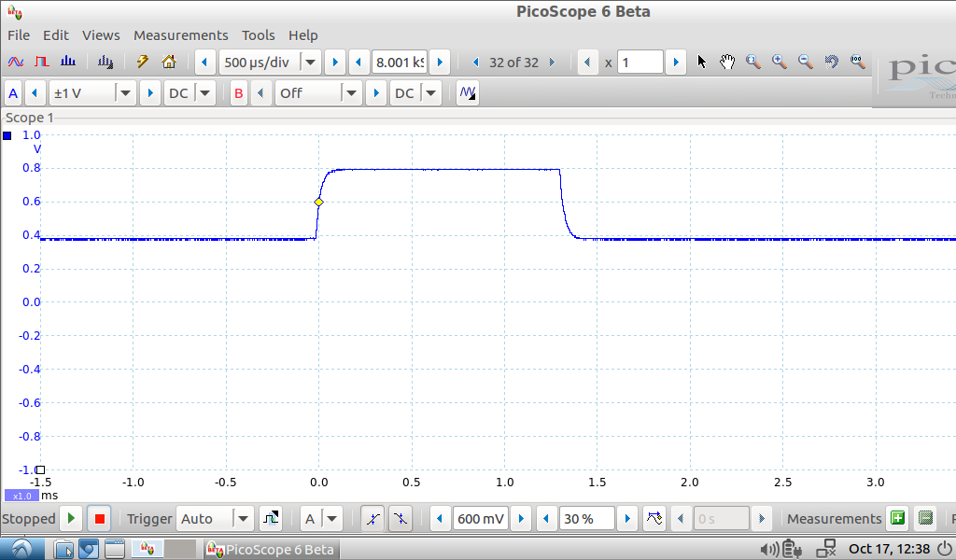
Task: Switch to spectrum mode icon
Action: point(68,63)
